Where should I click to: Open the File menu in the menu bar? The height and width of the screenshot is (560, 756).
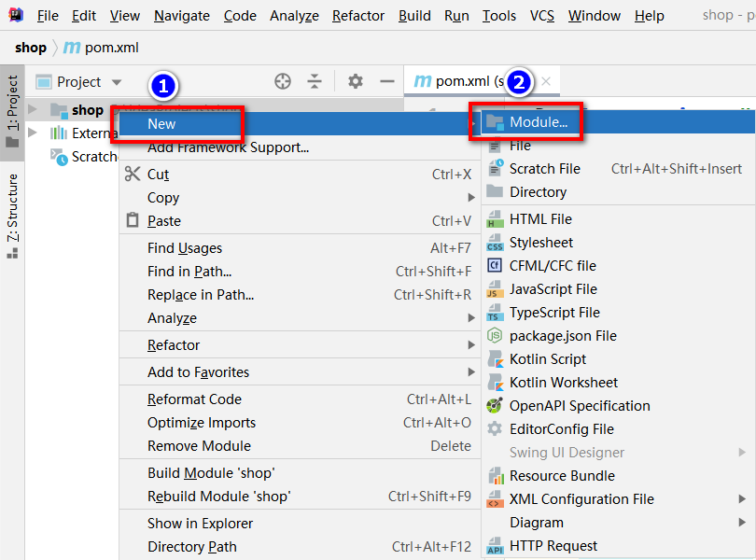pos(48,16)
